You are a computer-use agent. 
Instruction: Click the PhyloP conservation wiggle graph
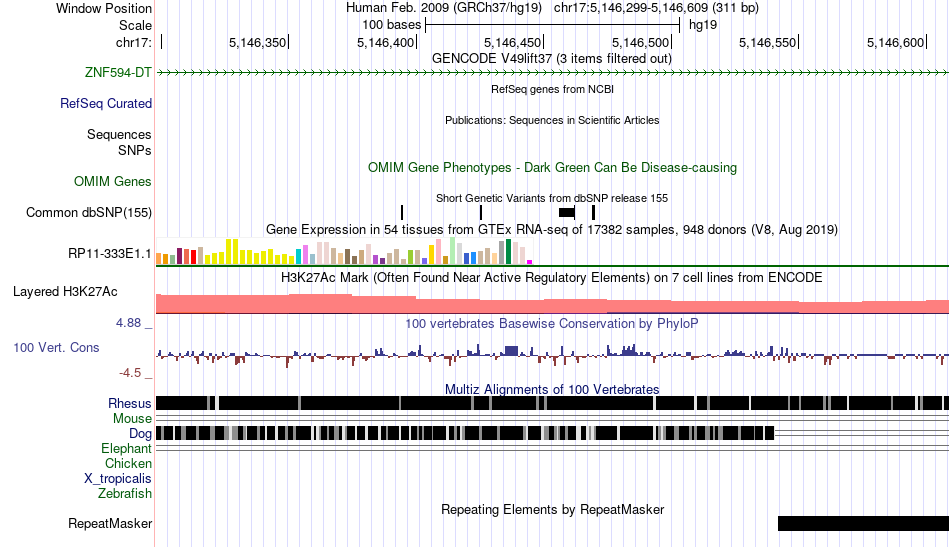[552, 355]
